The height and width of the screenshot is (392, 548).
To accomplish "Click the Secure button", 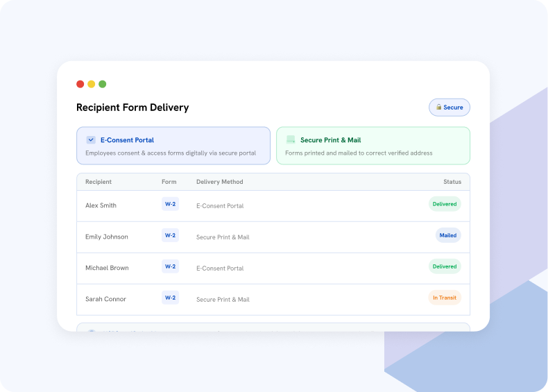I will (449, 108).
